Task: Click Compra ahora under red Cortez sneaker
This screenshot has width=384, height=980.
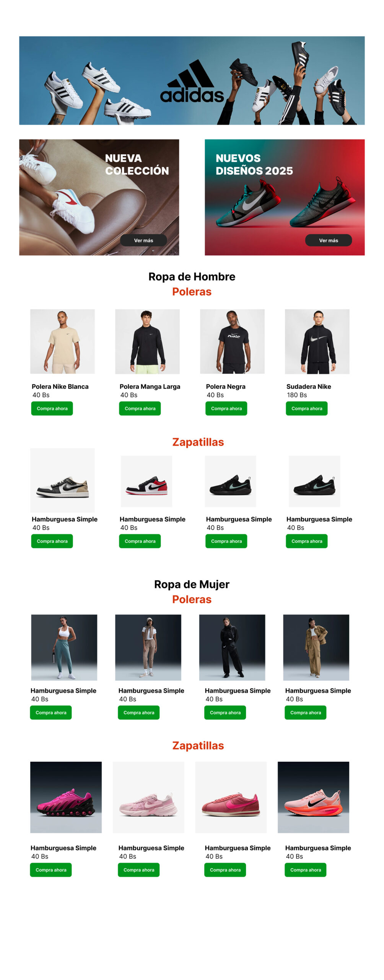Action: (225, 869)
